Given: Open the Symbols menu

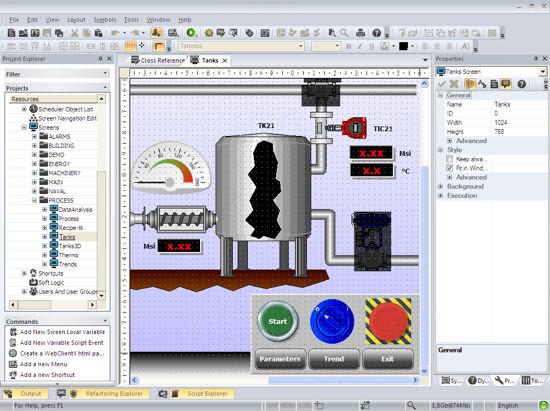Looking at the screenshot, I should (x=105, y=20).
